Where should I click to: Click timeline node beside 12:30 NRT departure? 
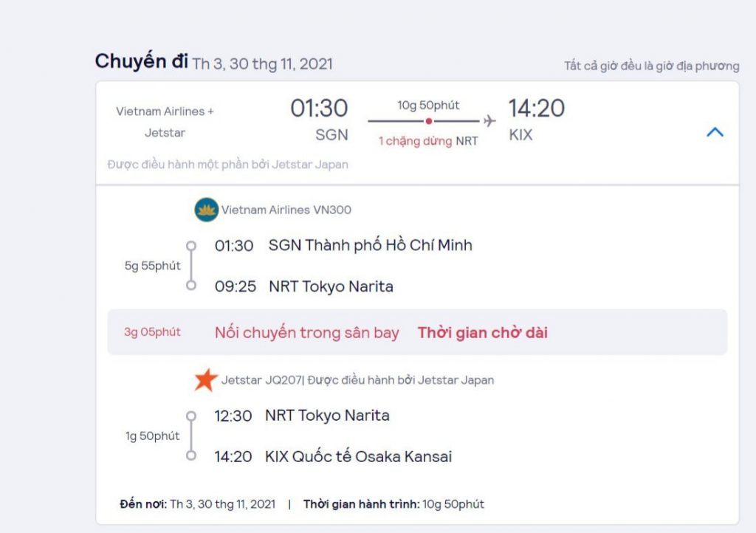tap(191, 416)
